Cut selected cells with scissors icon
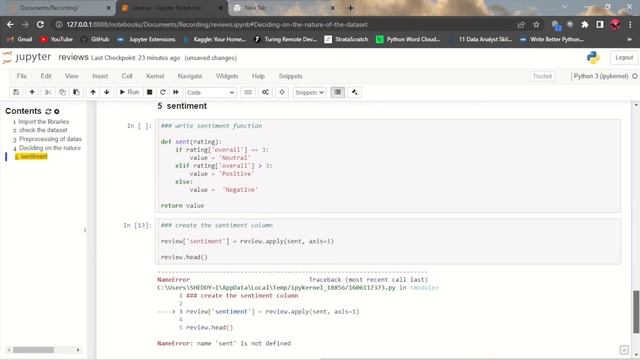The image size is (640, 360). pos(48,92)
